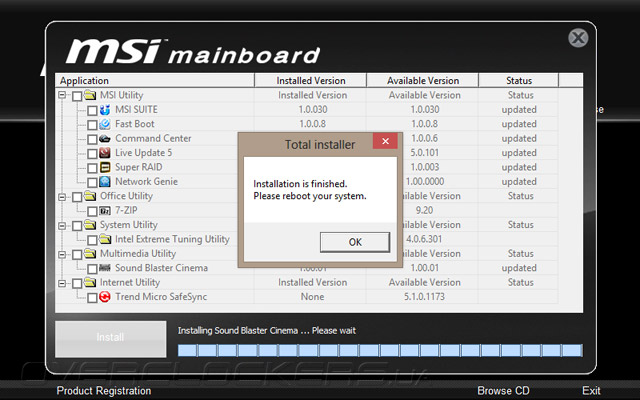
Task: Select the Network Genie row label
Action: click(146, 182)
